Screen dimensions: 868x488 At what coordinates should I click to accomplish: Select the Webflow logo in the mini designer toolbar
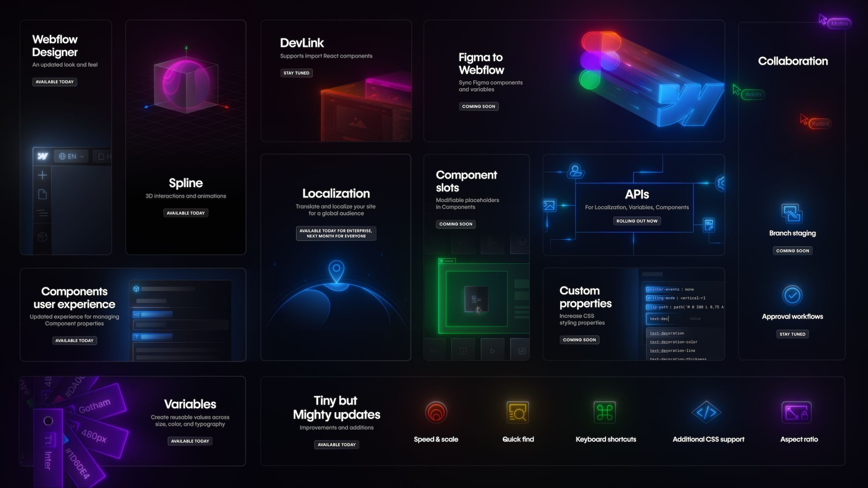point(42,157)
